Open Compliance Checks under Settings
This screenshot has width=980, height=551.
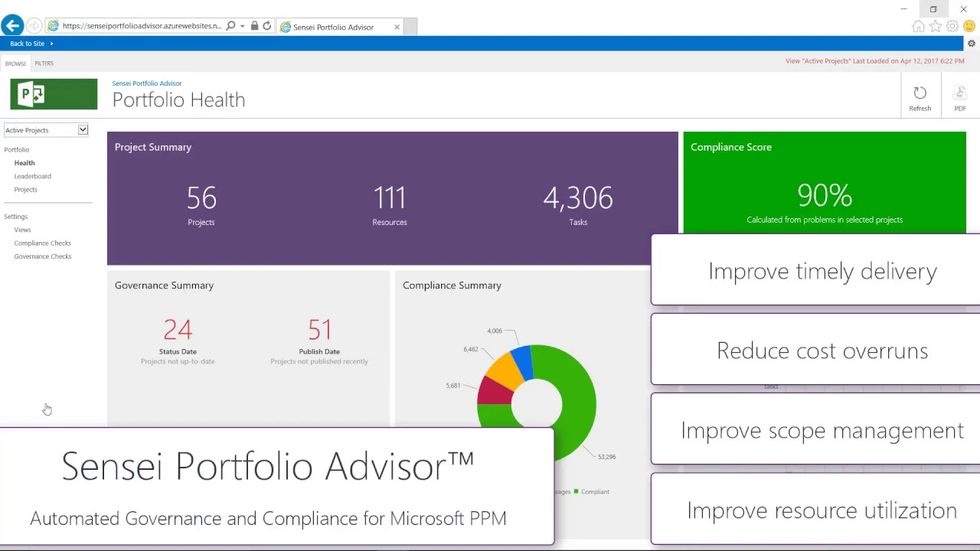point(42,243)
